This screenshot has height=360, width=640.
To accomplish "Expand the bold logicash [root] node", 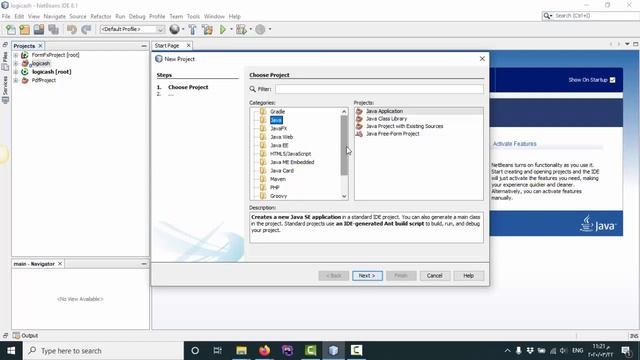I will coord(16,72).
